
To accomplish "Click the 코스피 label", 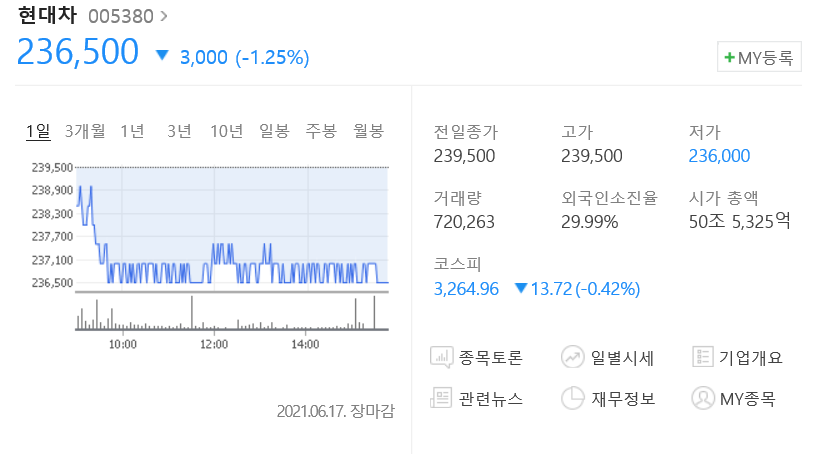I will tap(457, 264).
